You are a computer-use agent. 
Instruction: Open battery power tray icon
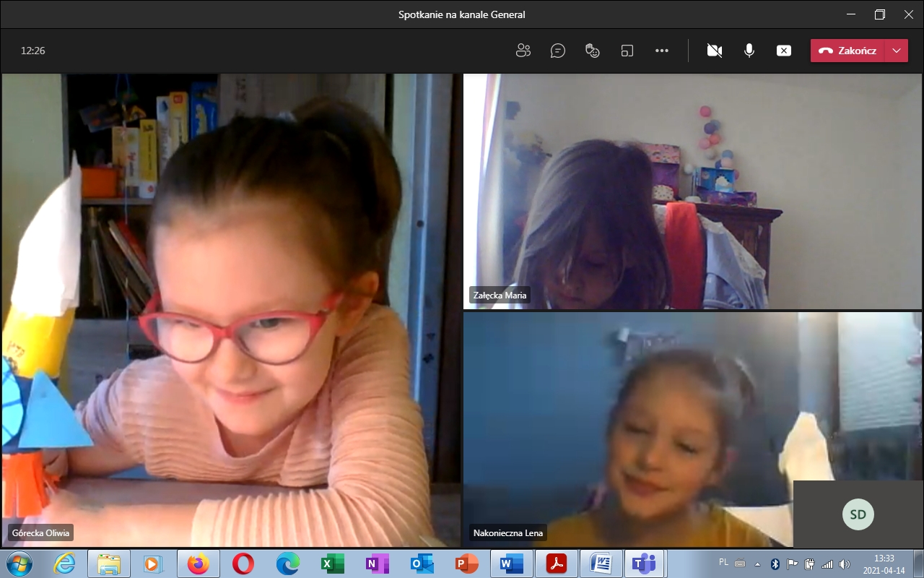pyautogui.click(x=810, y=564)
